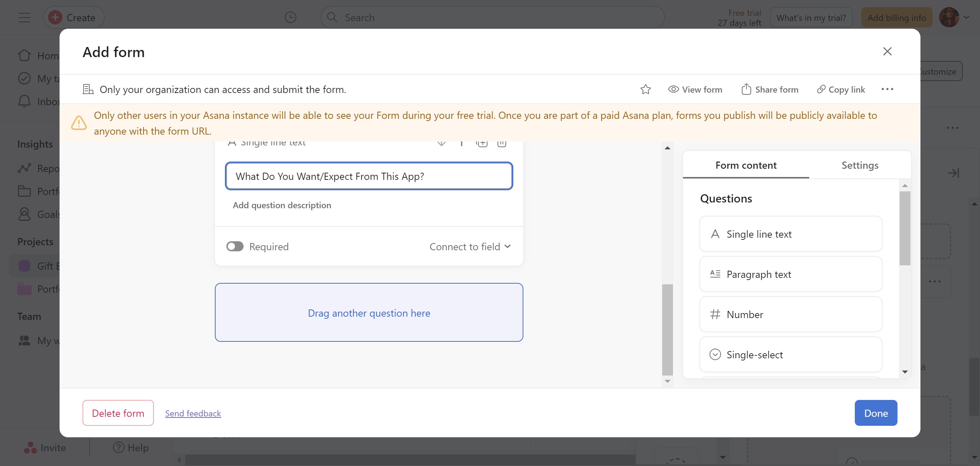The width and height of the screenshot is (980, 466).
Task: Open the Share form option
Action: (x=770, y=89)
